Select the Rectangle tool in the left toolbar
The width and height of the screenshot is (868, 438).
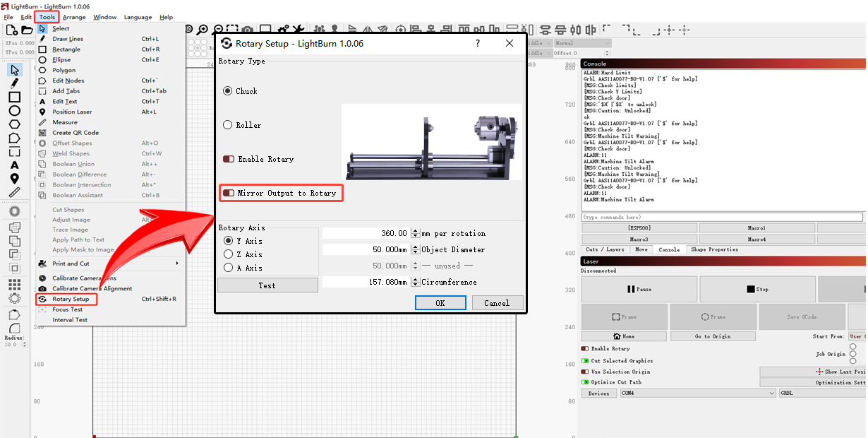(x=15, y=97)
